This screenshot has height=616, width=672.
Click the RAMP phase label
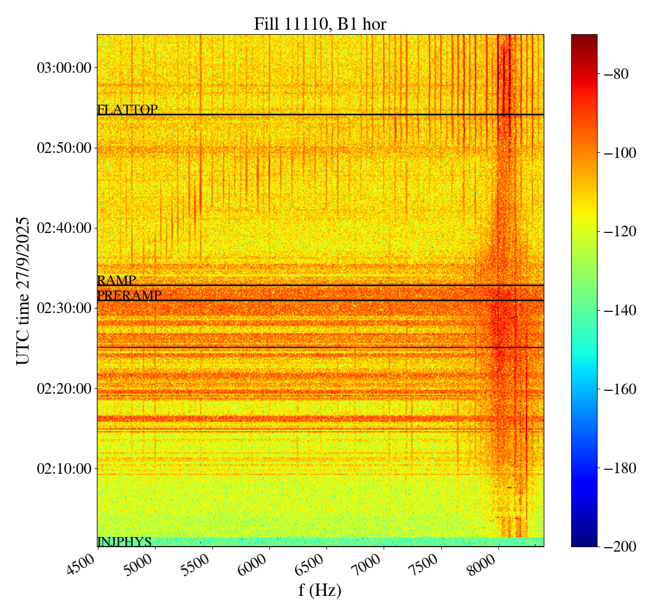tap(116, 281)
